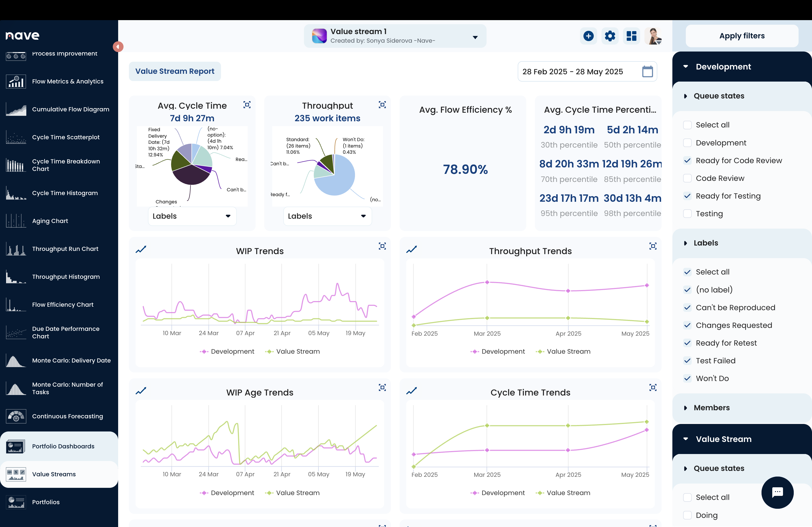Uncheck Test Failed label checkbox
This screenshot has height=527, width=812.
(x=687, y=361)
